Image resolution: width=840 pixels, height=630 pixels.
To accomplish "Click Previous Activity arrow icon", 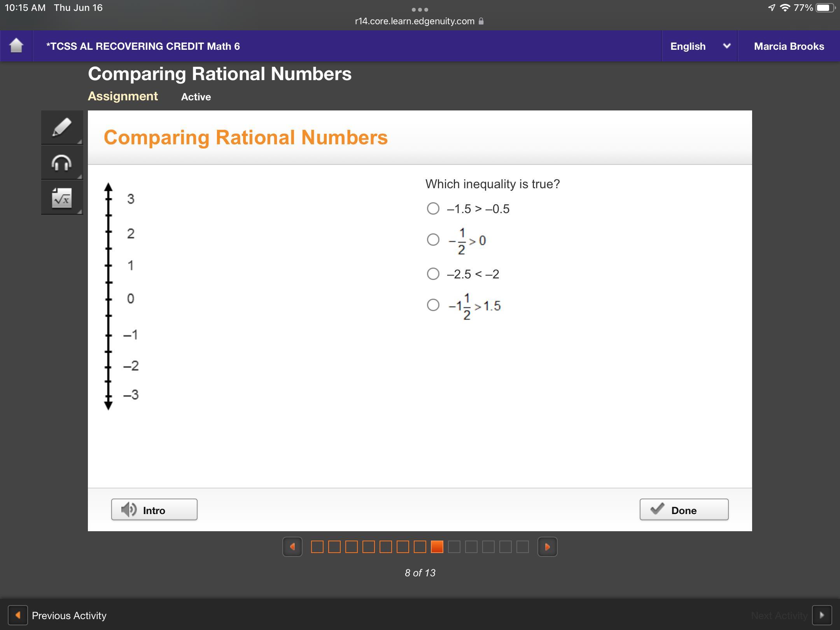I will tap(18, 615).
